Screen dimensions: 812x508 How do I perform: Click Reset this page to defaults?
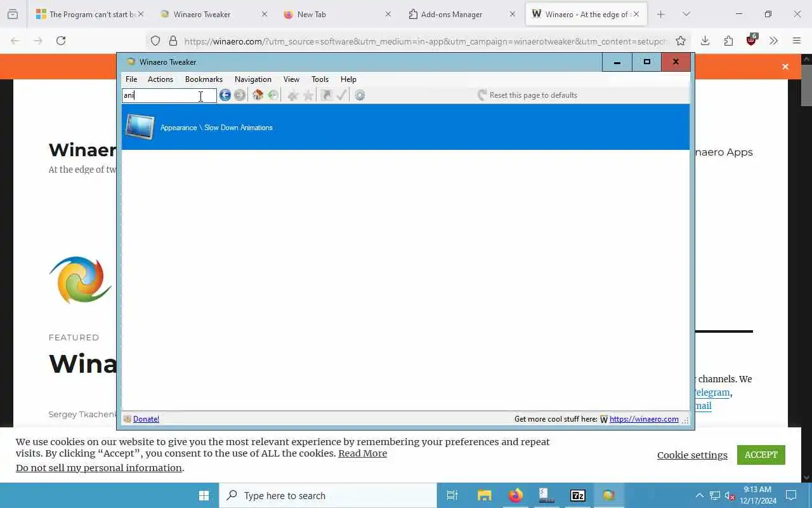click(527, 95)
